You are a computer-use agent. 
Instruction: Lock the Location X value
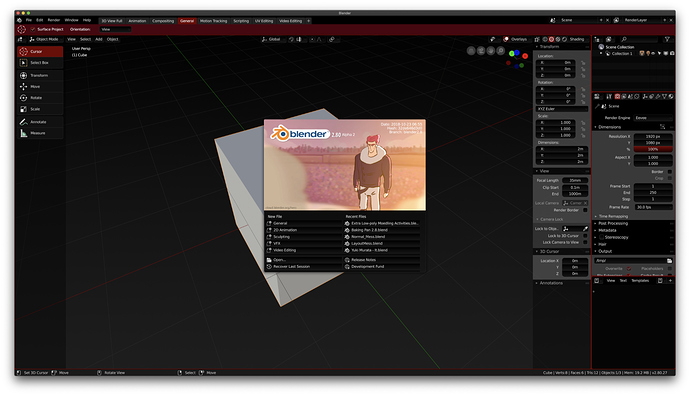(584, 63)
